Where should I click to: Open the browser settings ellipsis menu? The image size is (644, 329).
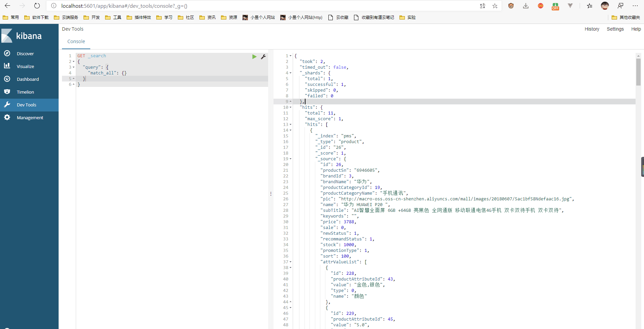click(635, 6)
